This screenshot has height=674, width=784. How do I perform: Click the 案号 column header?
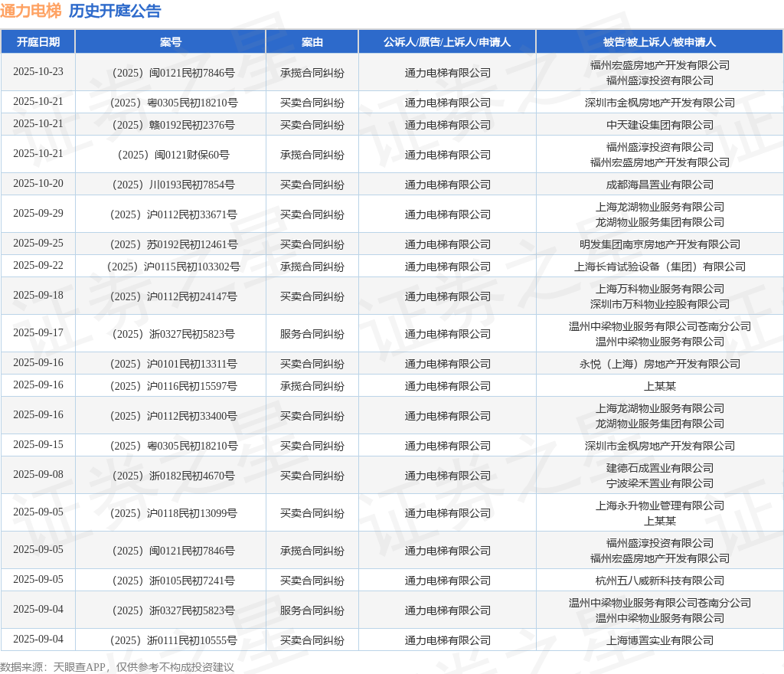pyautogui.click(x=171, y=42)
